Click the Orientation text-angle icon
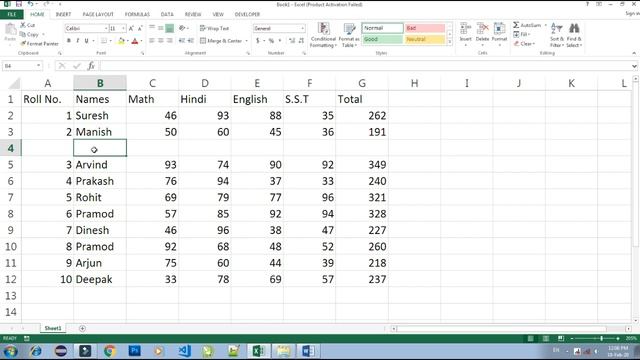The image size is (640, 360). tap(182, 28)
